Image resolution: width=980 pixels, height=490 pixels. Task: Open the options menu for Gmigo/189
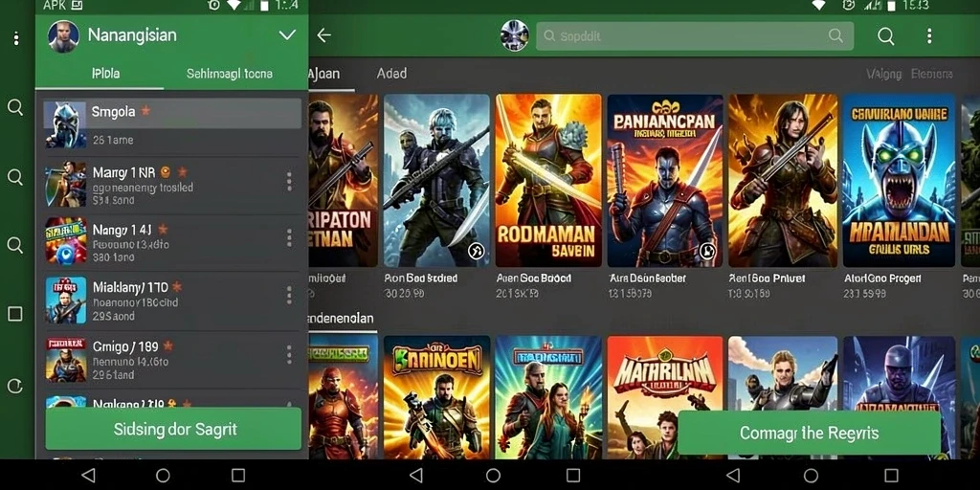(289, 354)
